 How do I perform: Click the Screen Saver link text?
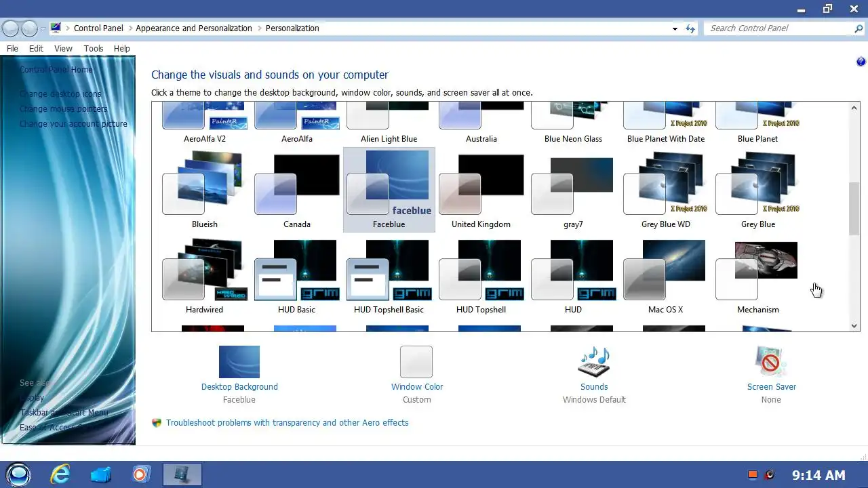click(x=772, y=386)
